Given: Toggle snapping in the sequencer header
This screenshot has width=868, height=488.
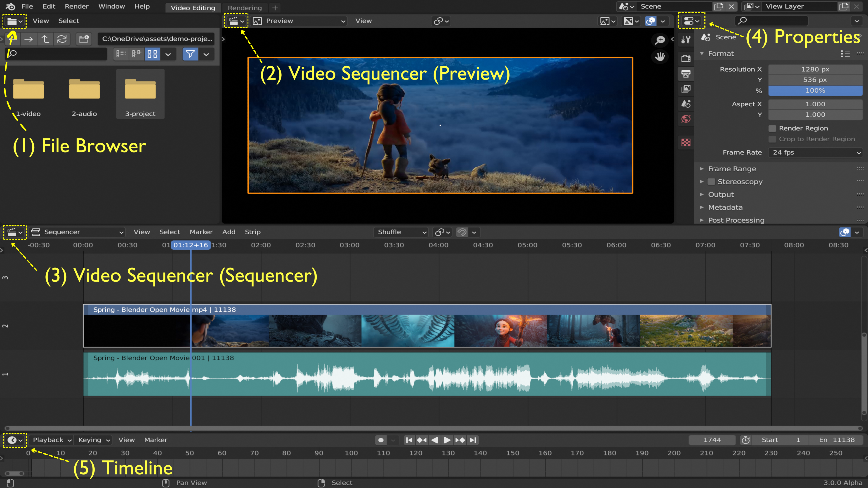Looking at the screenshot, I should 462,232.
